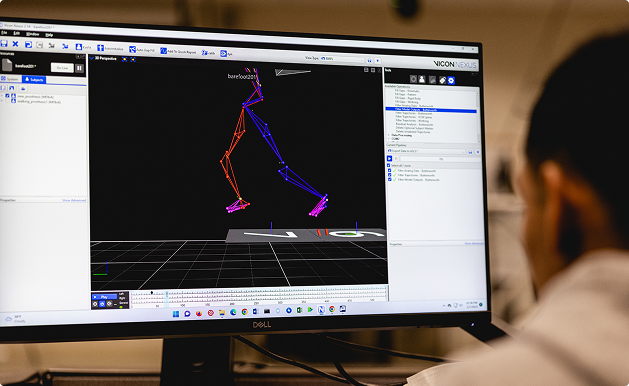Click the pause button next to Go Live

(x=79, y=68)
